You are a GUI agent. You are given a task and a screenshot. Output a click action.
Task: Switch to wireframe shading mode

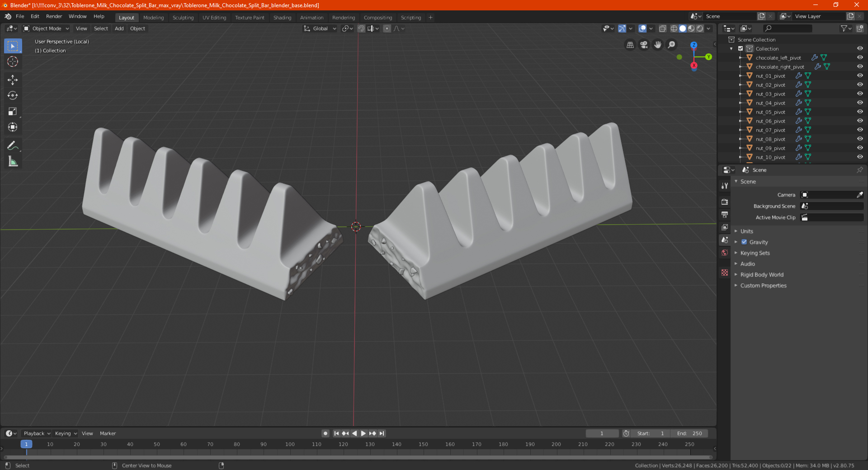tap(674, 28)
